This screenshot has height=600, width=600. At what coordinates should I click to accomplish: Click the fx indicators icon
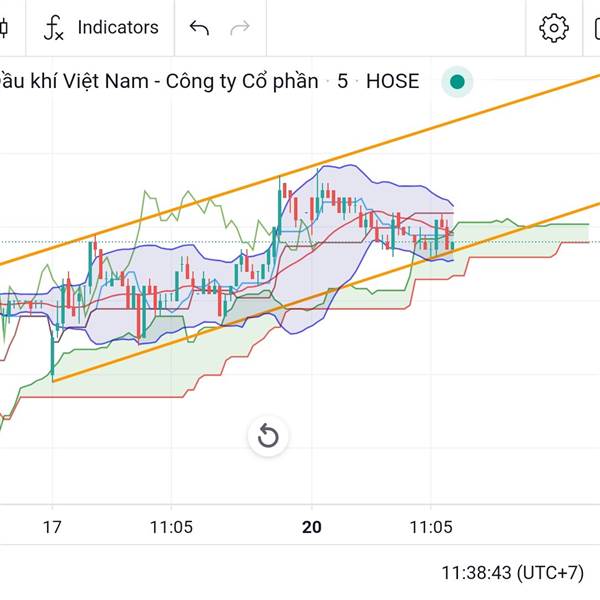click(x=53, y=28)
